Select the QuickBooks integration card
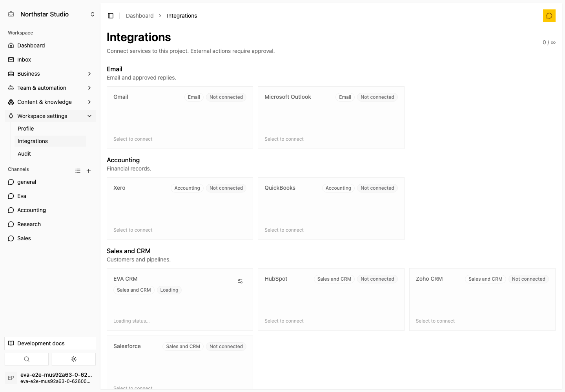 [x=331, y=209]
